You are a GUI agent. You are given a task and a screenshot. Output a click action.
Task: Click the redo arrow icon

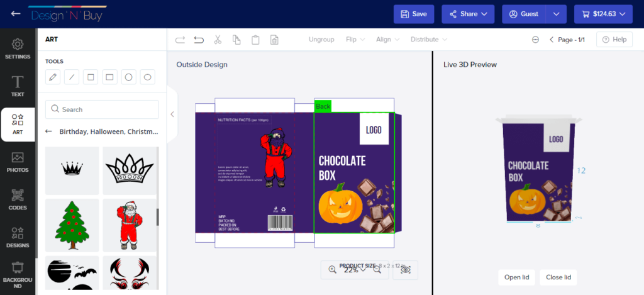tap(180, 40)
